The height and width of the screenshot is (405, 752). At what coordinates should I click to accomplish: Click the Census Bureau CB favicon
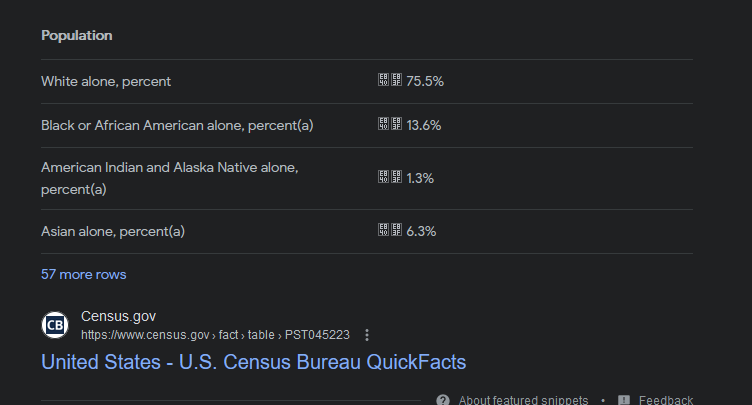pos(55,325)
